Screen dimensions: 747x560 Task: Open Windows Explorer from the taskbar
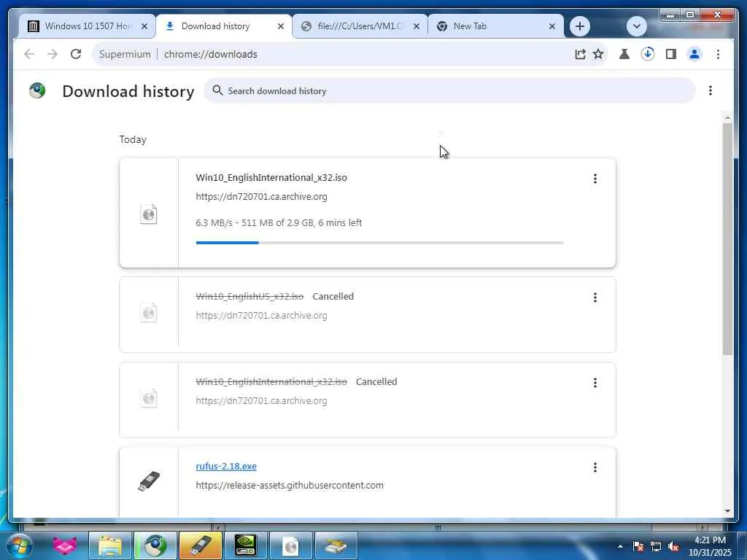click(110, 545)
